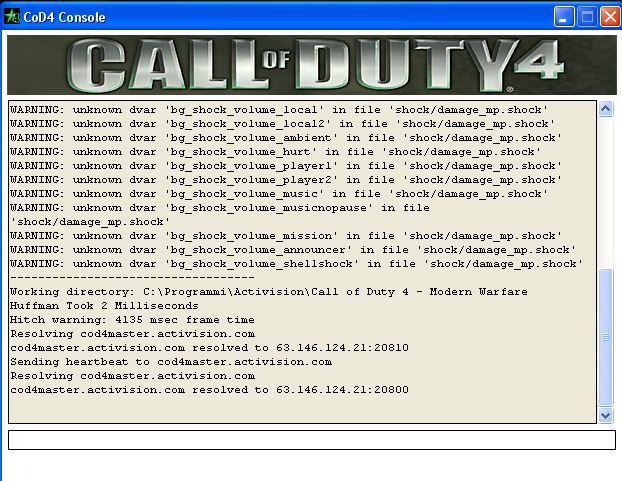The height and width of the screenshot is (481, 622).
Task: Close the CoD4 Console window
Action: coord(610,17)
